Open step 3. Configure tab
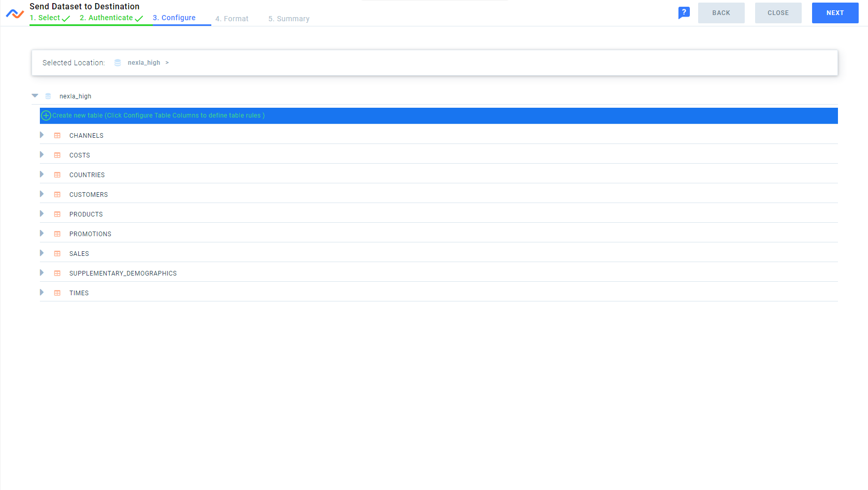The height and width of the screenshot is (490, 868). (x=174, y=18)
